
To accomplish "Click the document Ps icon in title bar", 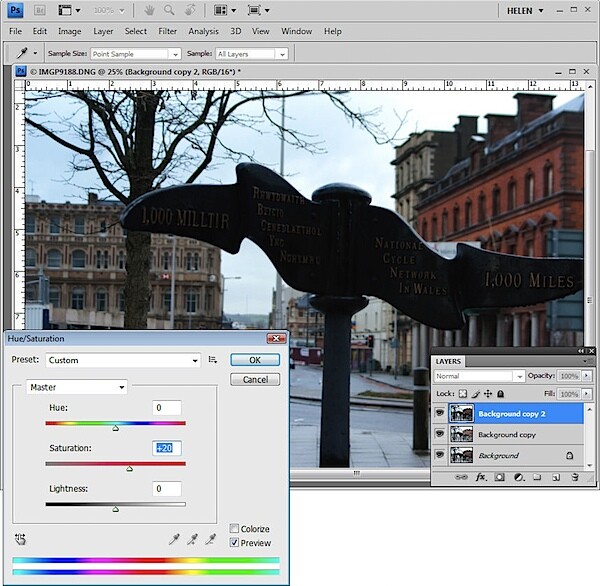I will [x=21, y=71].
